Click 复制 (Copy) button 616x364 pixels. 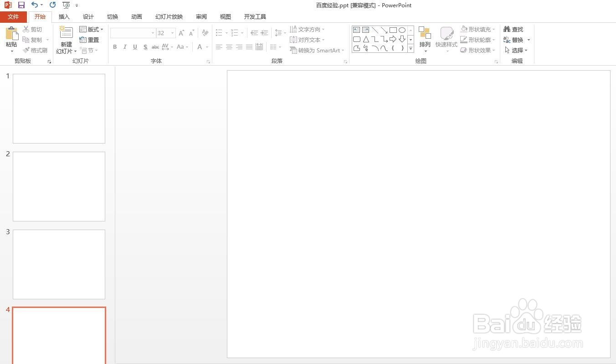[x=33, y=40]
